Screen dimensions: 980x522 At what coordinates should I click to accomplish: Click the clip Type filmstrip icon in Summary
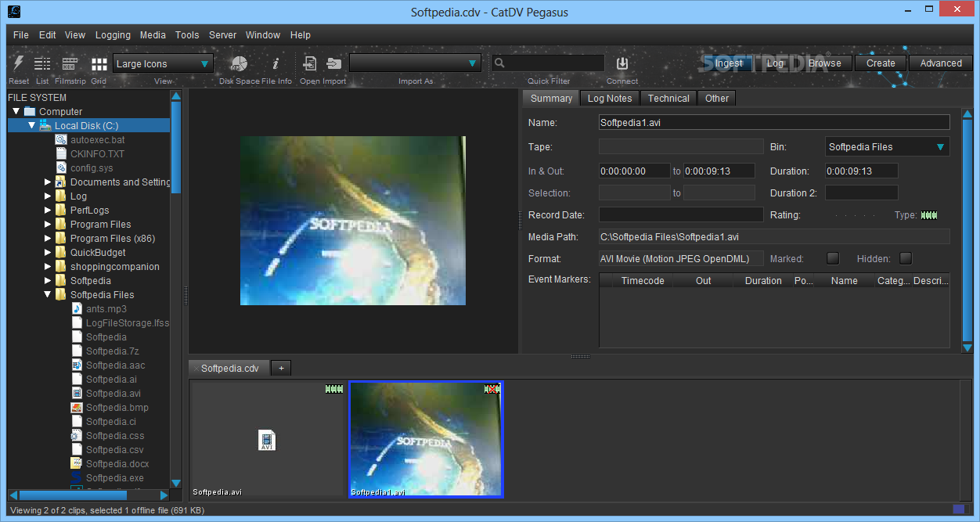pos(929,215)
